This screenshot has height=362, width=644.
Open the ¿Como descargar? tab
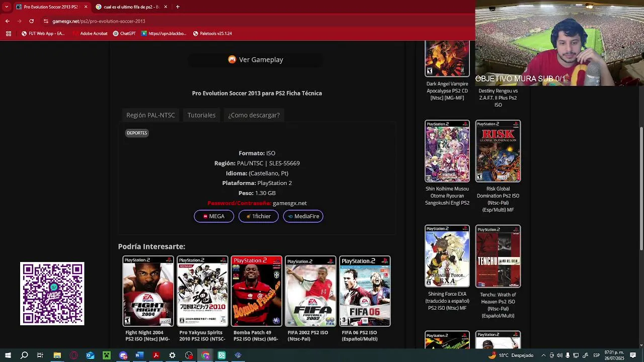coord(254,115)
